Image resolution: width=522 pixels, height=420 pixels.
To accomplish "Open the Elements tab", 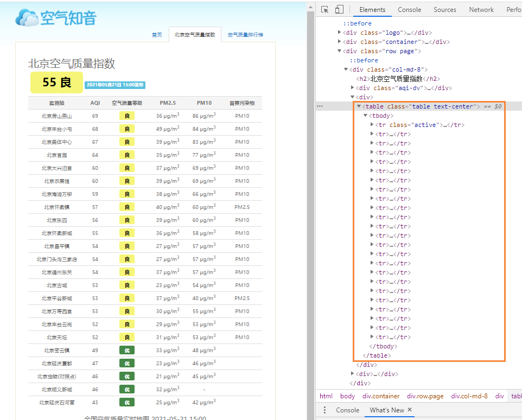I will coord(372,10).
